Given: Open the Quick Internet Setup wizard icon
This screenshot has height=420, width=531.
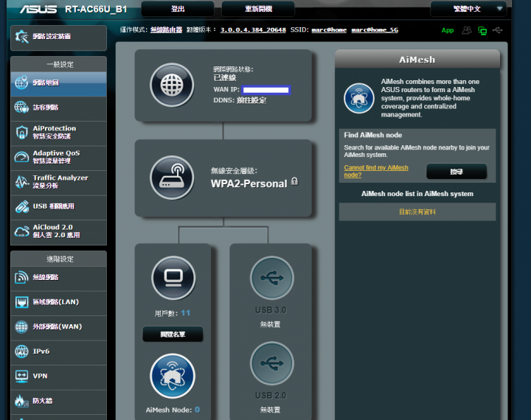Looking at the screenshot, I should (21, 37).
